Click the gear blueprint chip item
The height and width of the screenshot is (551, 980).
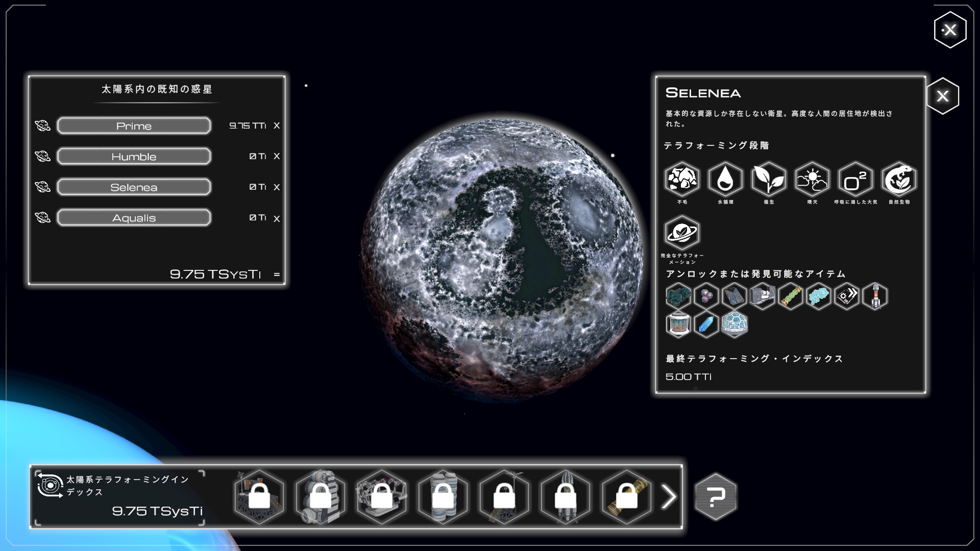coord(847,296)
